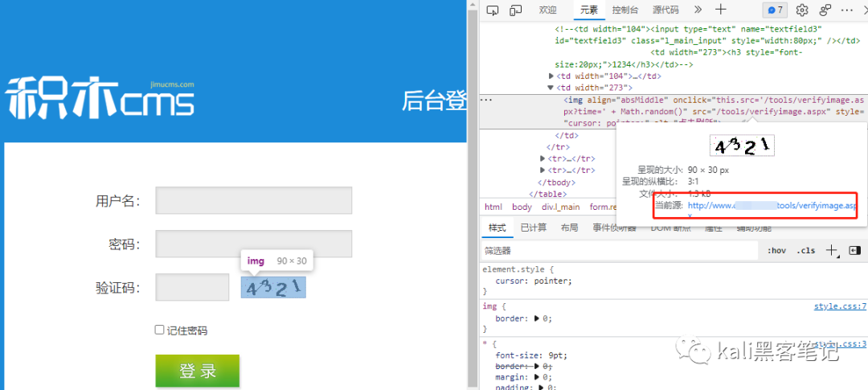The image size is (868, 390).
Task: Select the img element row in DOM
Action: pos(674,111)
